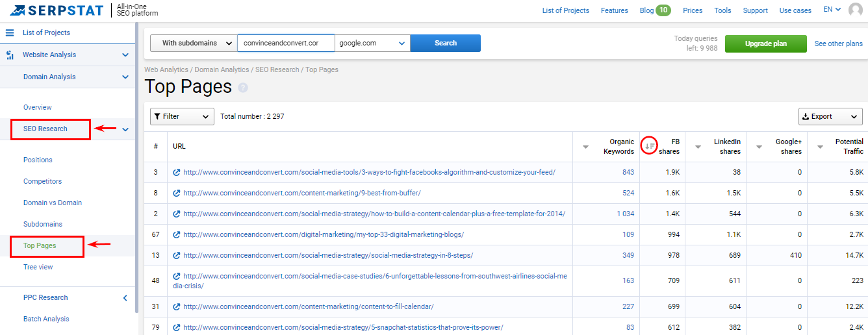Open the google.com search engine dropdown
This screenshot has width=868, height=335.
[372, 43]
